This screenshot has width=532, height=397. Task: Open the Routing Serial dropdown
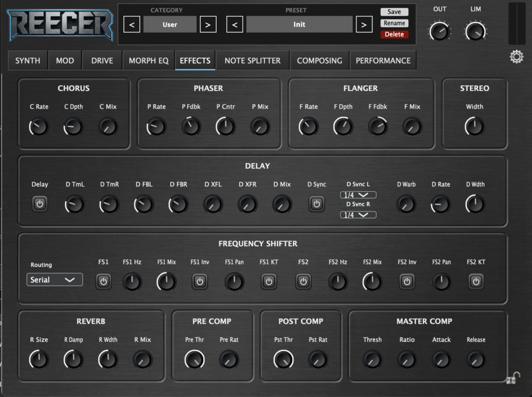coord(55,280)
